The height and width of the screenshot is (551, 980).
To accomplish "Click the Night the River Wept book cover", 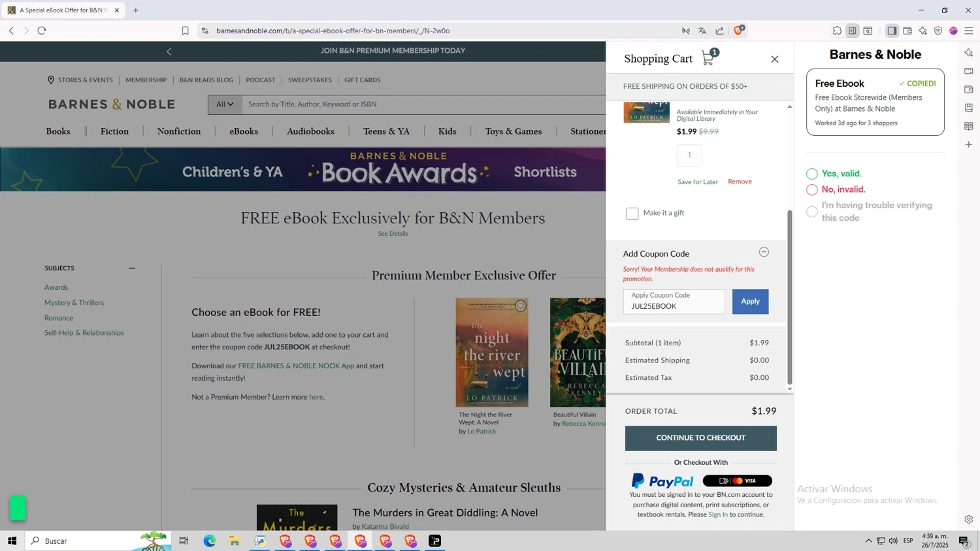I will coord(491,353).
